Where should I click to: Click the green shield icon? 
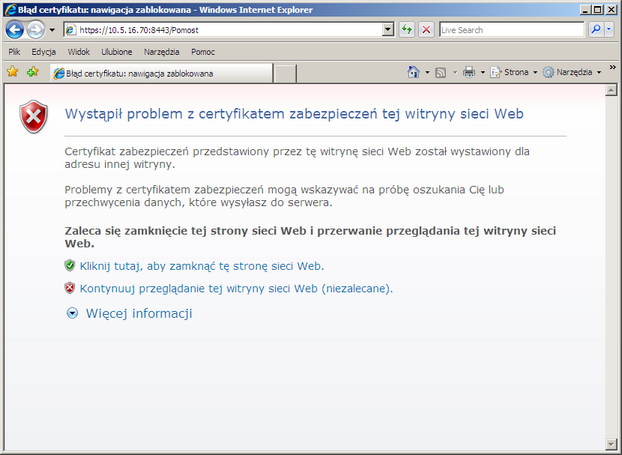coord(70,265)
